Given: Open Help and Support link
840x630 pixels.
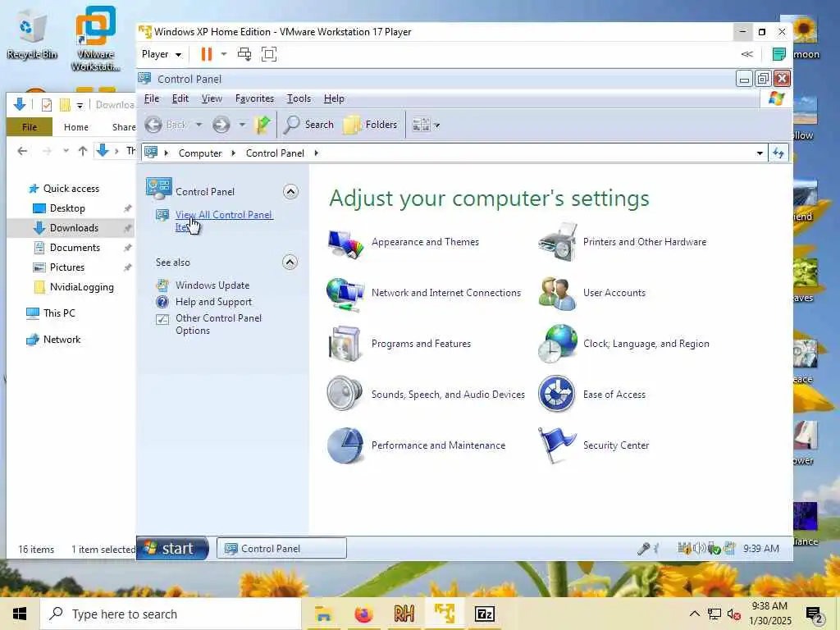Looking at the screenshot, I should 213,302.
